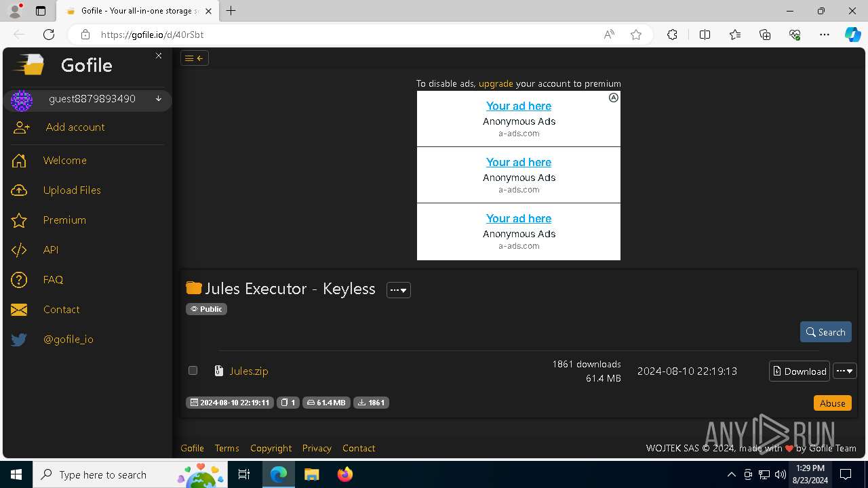Open the Copilot icon in Edge
Image resolution: width=868 pixels, height=488 pixels.
[852, 35]
